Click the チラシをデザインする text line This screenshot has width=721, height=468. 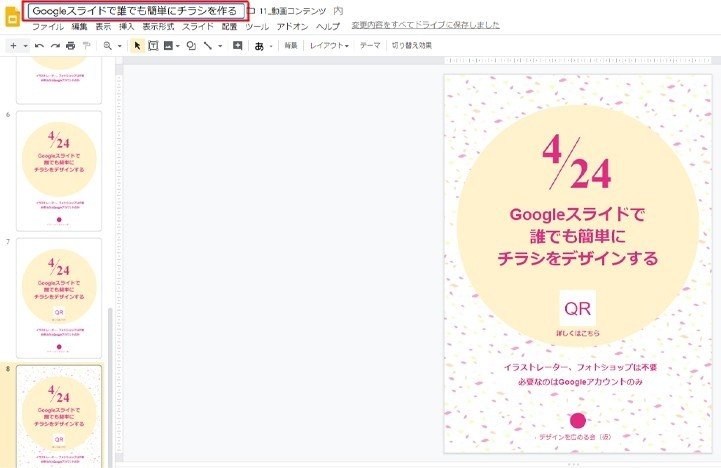[578, 258]
